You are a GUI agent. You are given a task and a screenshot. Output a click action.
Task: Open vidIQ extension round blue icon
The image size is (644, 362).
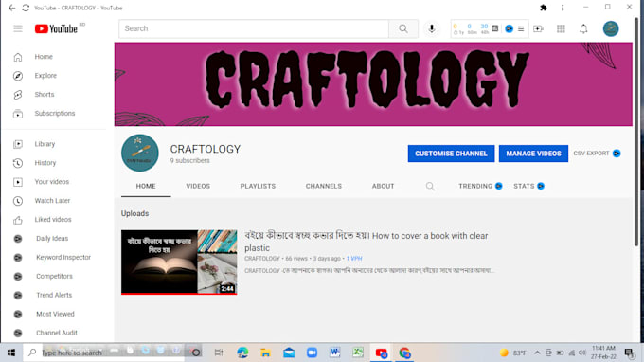pyautogui.click(x=509, y=28)
